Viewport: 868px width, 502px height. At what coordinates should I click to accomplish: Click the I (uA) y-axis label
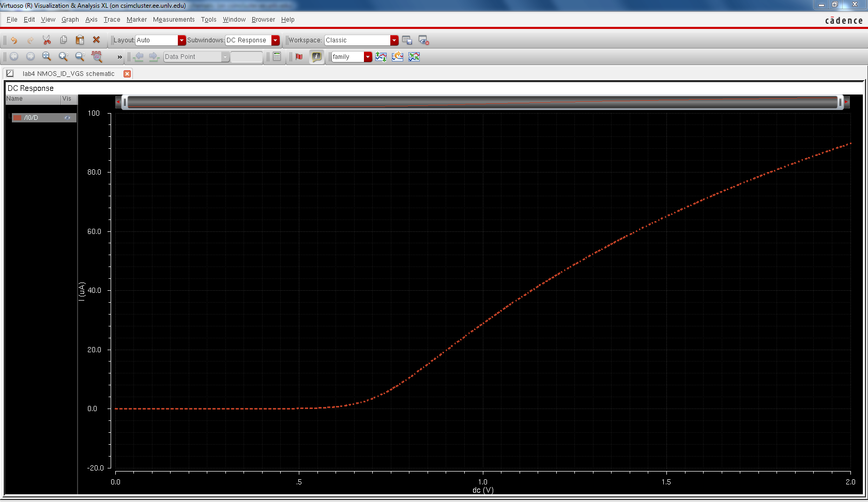click(x=82, y=291)
